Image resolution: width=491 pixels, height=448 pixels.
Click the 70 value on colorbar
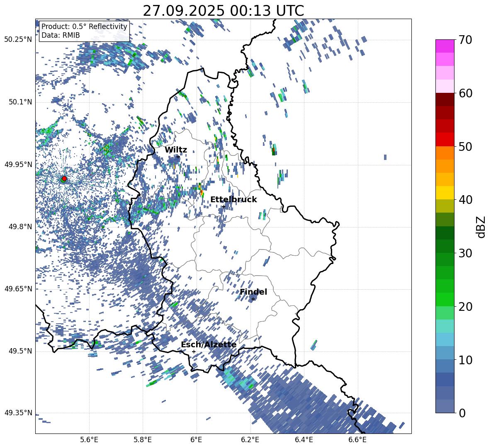click(x=465, y=40)
